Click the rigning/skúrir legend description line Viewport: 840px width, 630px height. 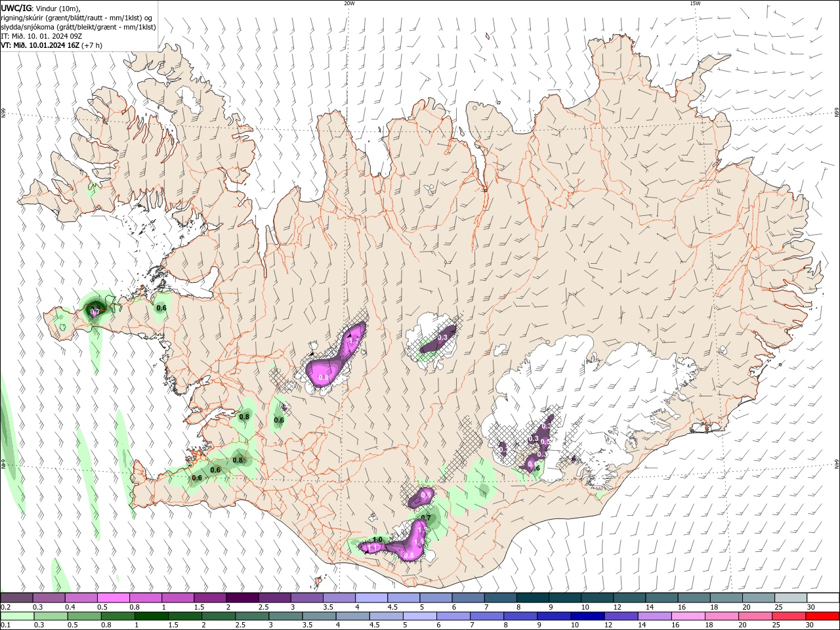(76, 18)
